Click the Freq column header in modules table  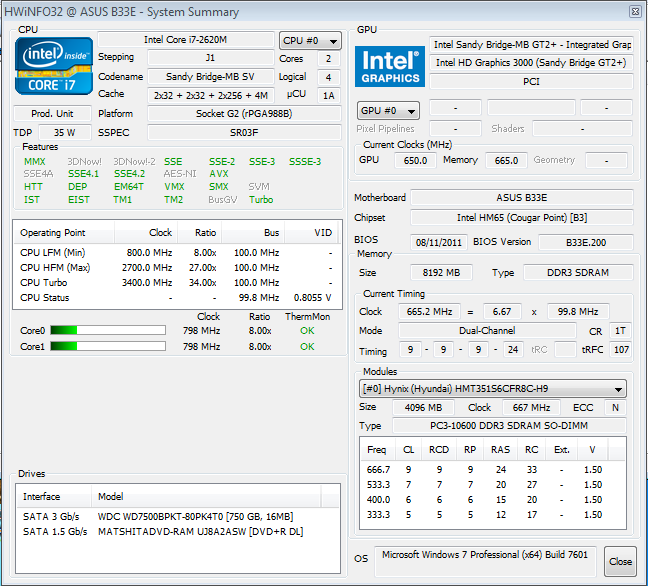pyautogui.click(x=378, y=450)
